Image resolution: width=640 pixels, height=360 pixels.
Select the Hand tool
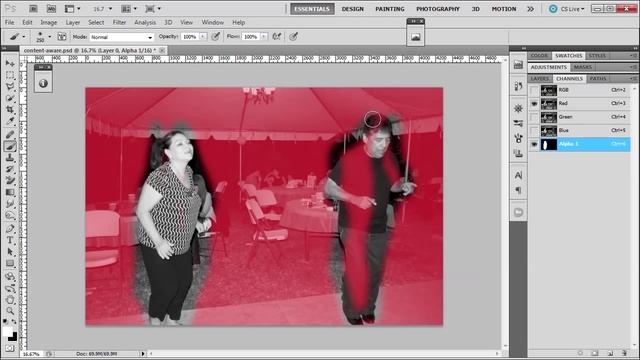coord(10,300)
